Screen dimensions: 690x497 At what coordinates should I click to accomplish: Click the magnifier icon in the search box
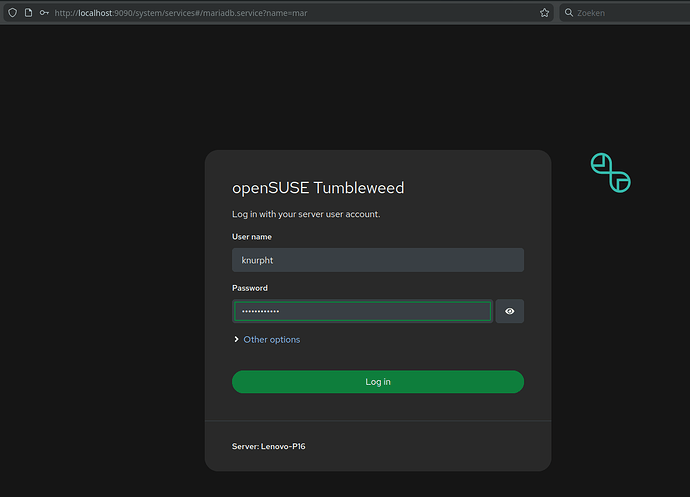coord(569,13)
